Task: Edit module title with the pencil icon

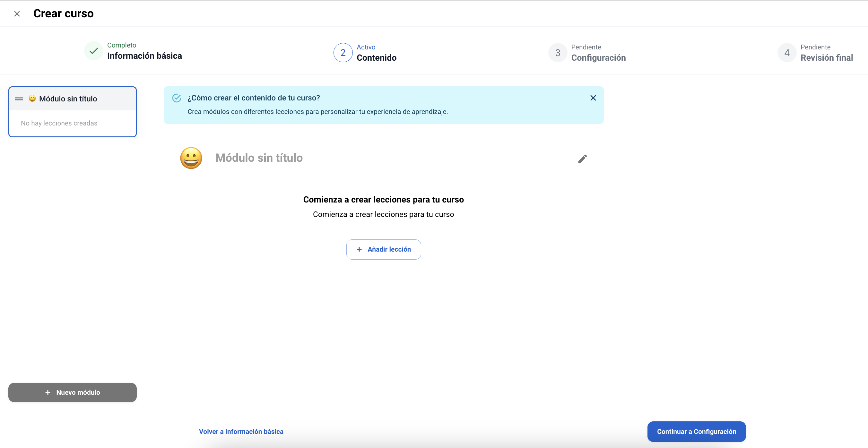Action: (x=582, y=159)
